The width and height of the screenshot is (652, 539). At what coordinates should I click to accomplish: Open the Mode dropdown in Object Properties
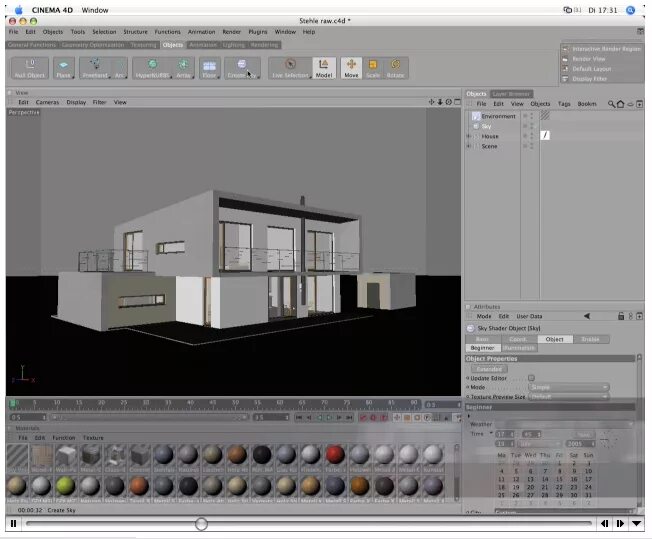pyautogui.click(x=569, y=387)
